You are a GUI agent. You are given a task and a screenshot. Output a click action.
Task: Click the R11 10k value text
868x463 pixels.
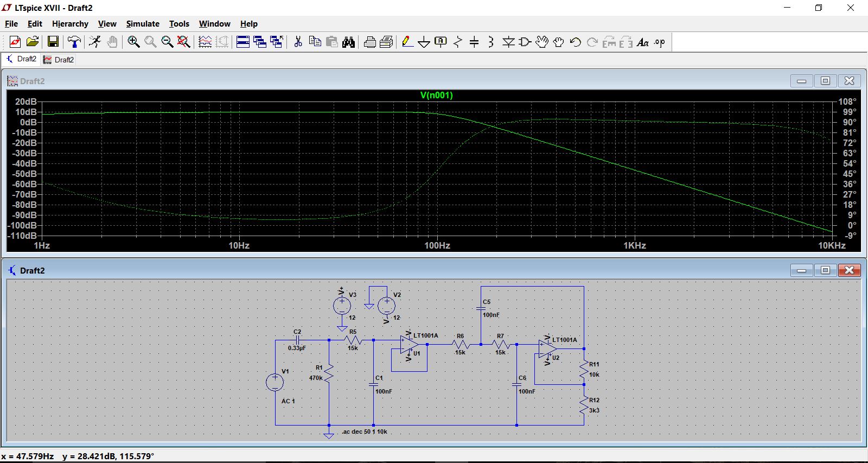594,375
